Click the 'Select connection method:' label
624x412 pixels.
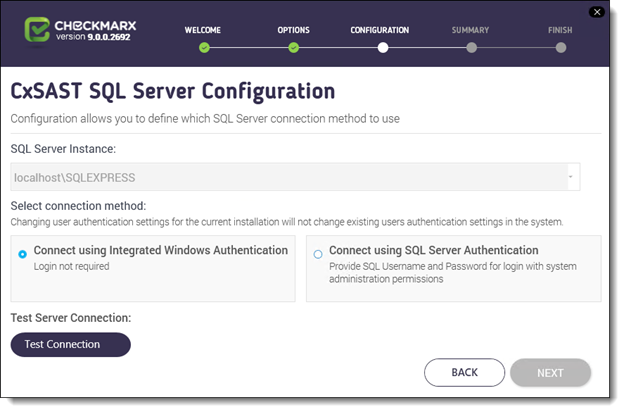pyautogui.click(x=78, y=206)
